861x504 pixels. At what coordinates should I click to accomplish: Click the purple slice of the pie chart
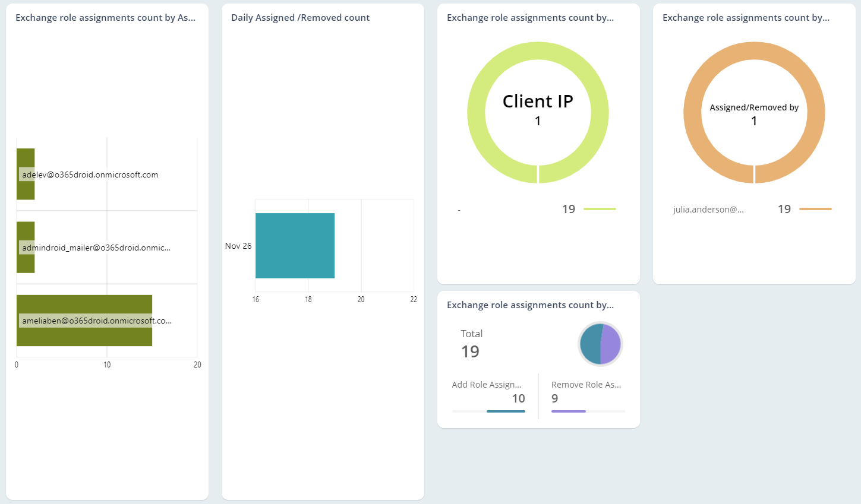click(611, 344)
